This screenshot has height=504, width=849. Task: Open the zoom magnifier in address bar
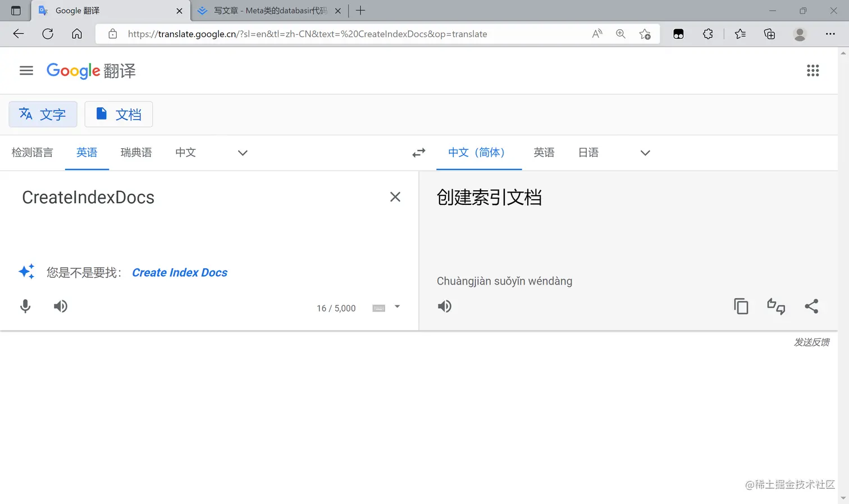pos(620,34)
